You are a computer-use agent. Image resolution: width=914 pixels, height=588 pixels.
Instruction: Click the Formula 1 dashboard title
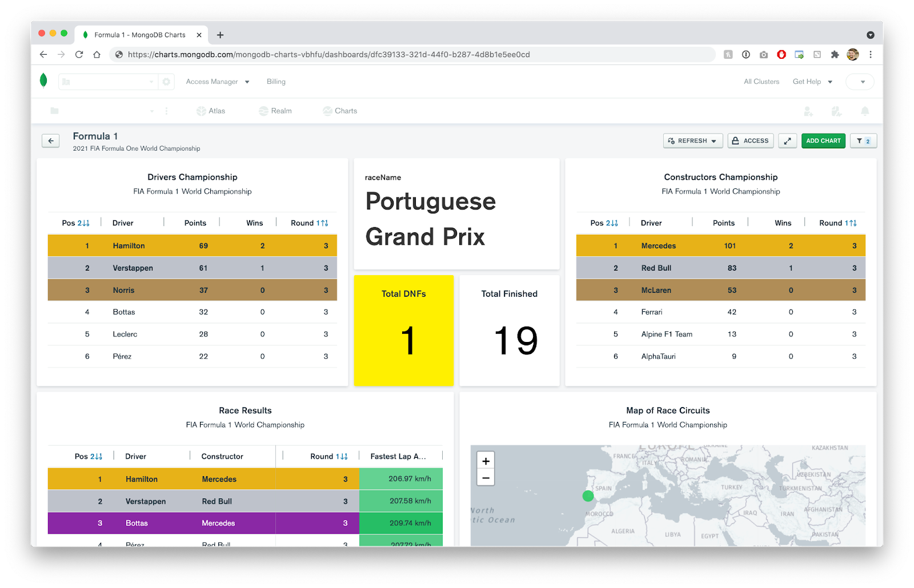95,136
